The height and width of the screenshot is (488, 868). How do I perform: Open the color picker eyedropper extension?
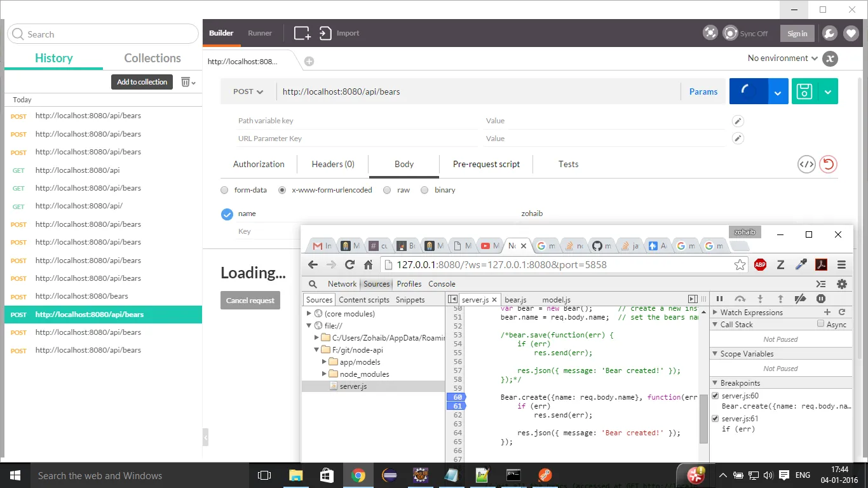click(801, 265)
